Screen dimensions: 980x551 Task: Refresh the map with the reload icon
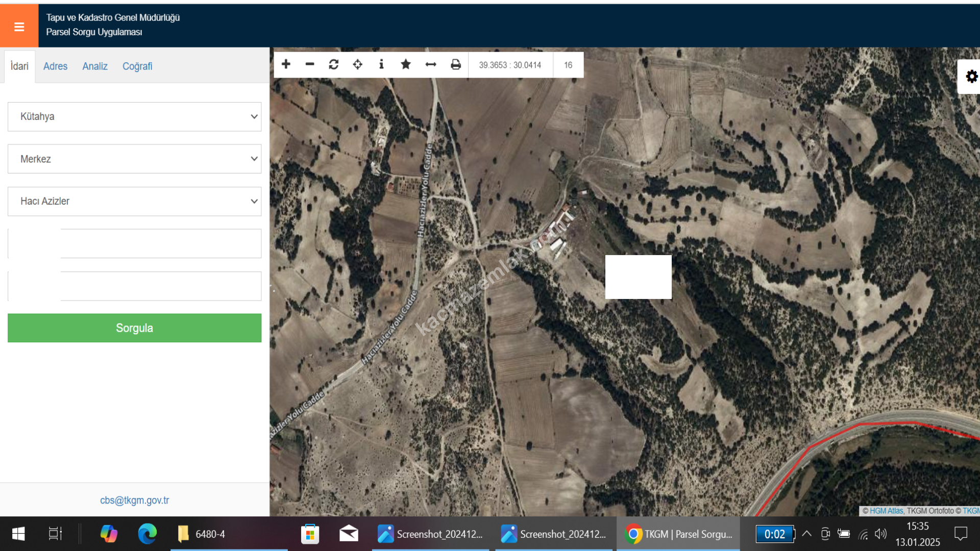[334, 64]
